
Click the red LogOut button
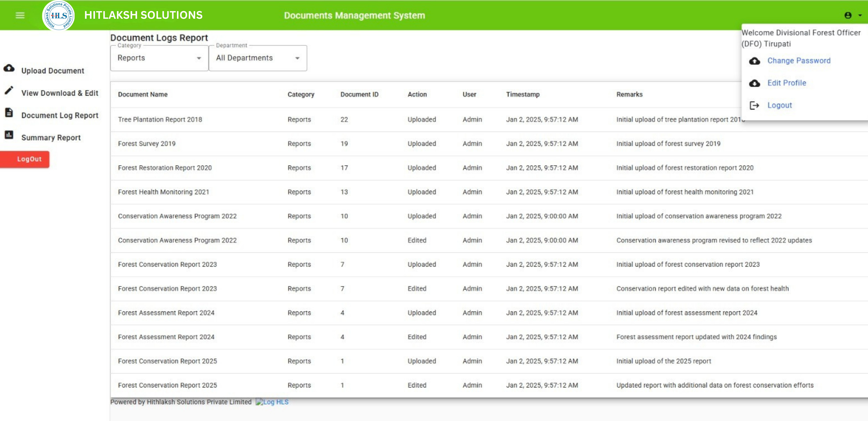coord(25,159)
